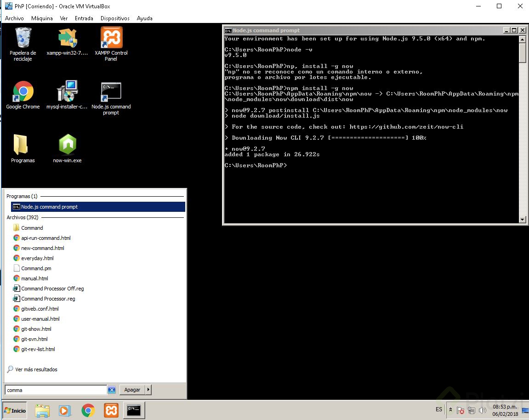Screen dimensions: 529x420
Task: Open Node.js command prompt desktop shortcut
Action: (111, 98)
